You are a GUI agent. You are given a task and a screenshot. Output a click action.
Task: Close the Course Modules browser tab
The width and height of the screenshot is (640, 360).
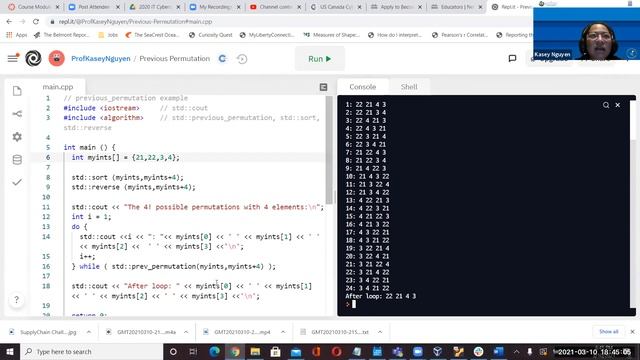coord(58,7)
